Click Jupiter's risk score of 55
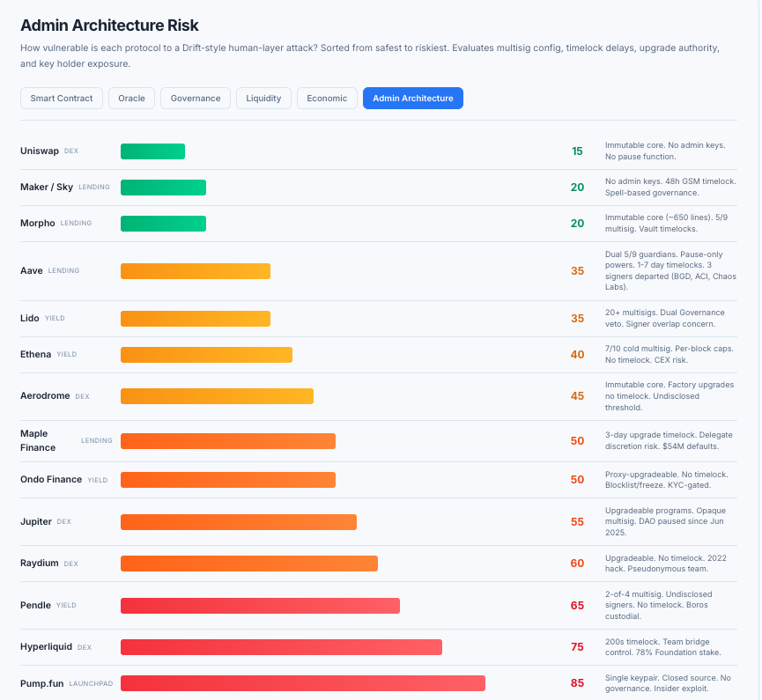Screen dimensions: 762x700 578,521
